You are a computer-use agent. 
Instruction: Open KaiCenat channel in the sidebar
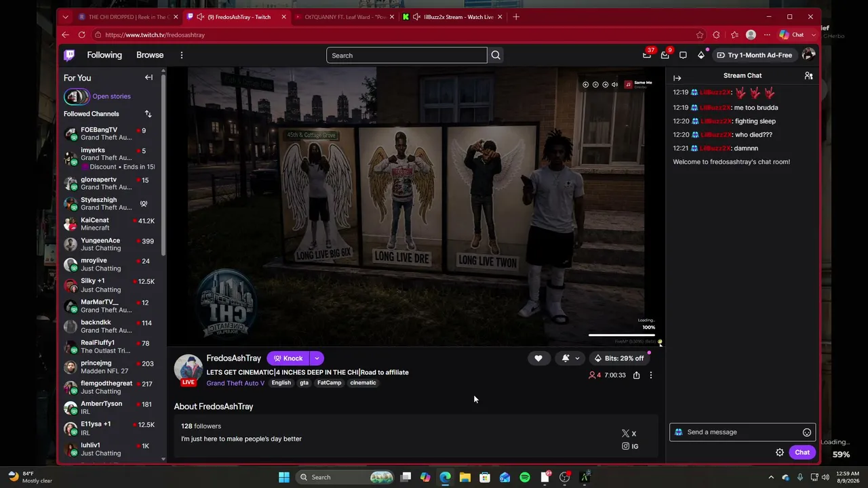[111, 224]
